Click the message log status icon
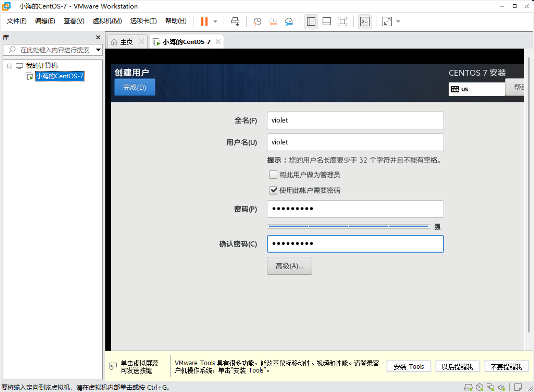 [518, 387]
